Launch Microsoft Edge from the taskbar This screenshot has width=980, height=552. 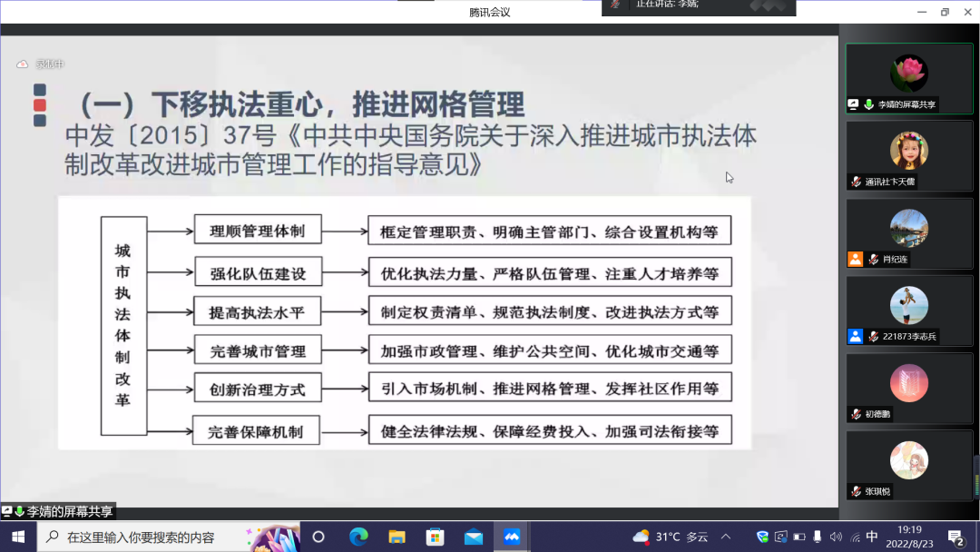point(358,537)
